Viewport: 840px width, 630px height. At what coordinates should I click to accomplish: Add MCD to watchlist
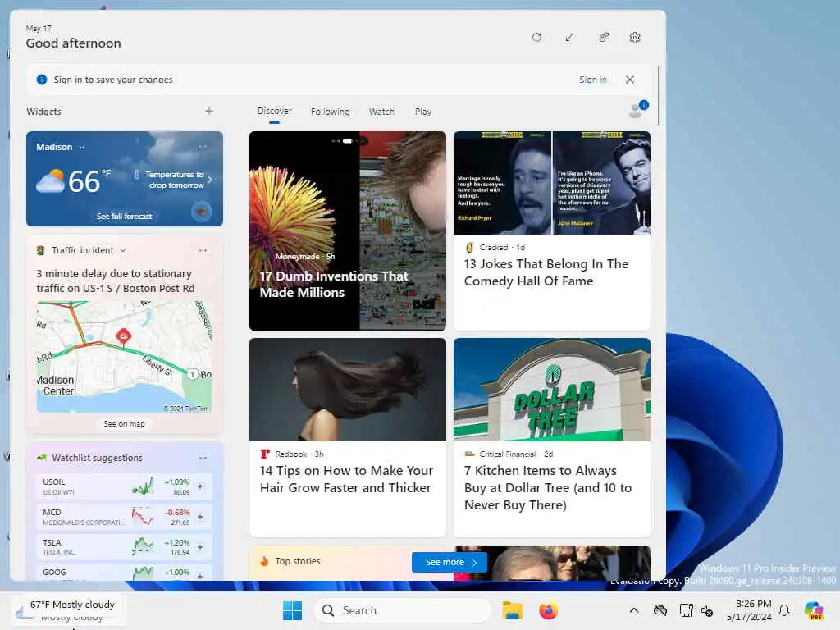pyautogui.click(x=200, y=517)
